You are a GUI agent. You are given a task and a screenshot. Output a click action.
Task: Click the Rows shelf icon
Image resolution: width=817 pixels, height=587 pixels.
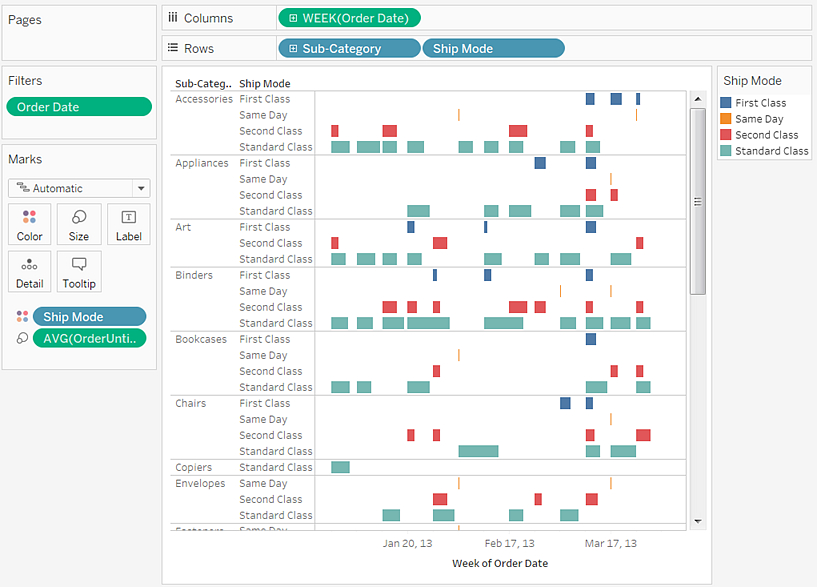click(172, 48)
